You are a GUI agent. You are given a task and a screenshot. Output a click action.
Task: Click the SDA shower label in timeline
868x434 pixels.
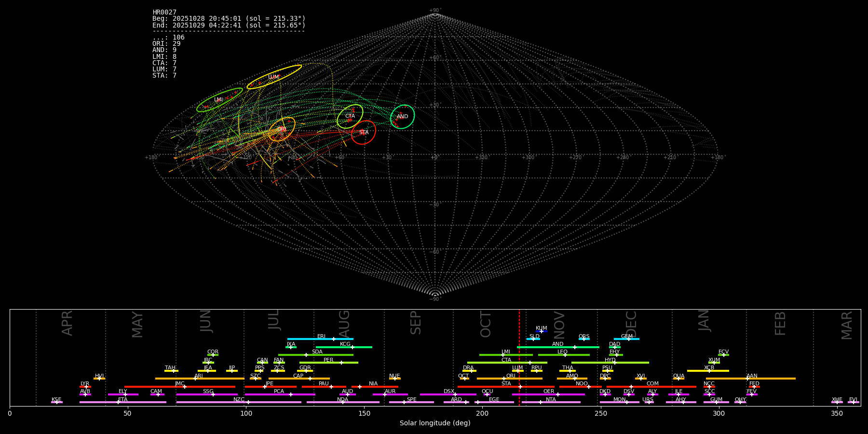click(x=317, y=352)
